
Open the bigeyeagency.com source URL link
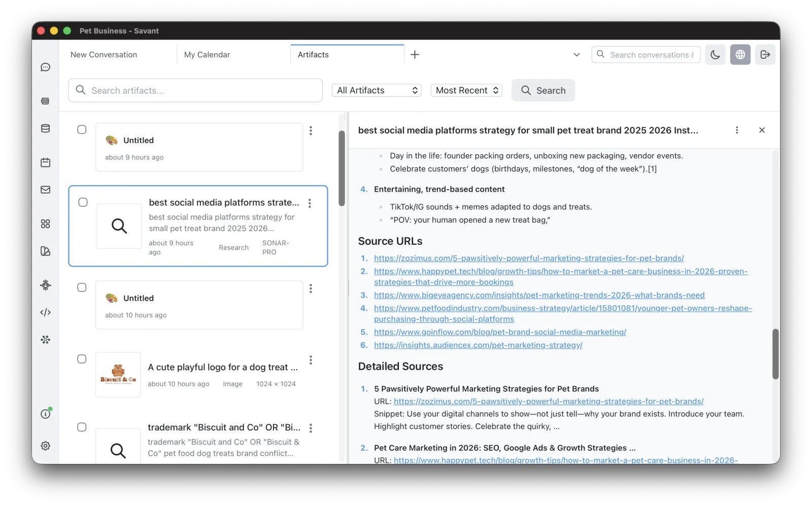coord(539,295)
